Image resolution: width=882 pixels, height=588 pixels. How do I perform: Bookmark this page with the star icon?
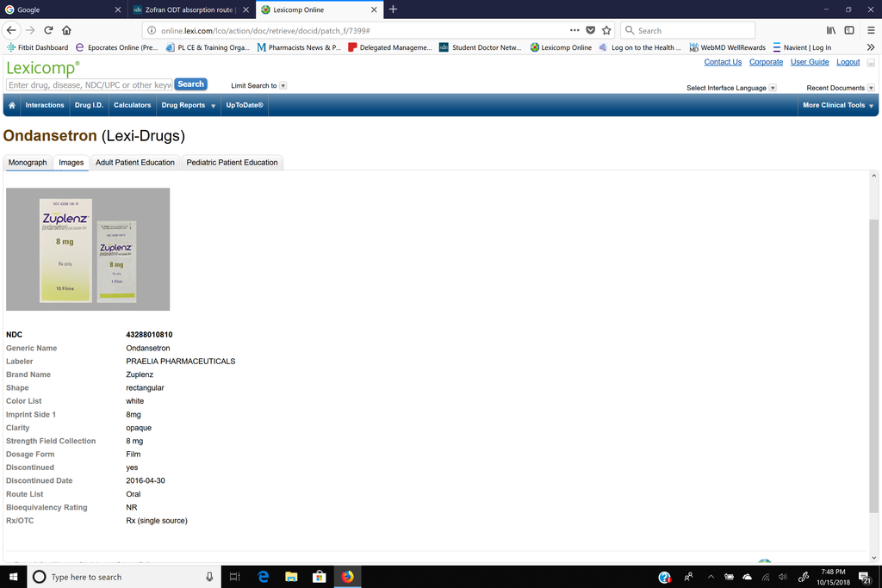606,30
